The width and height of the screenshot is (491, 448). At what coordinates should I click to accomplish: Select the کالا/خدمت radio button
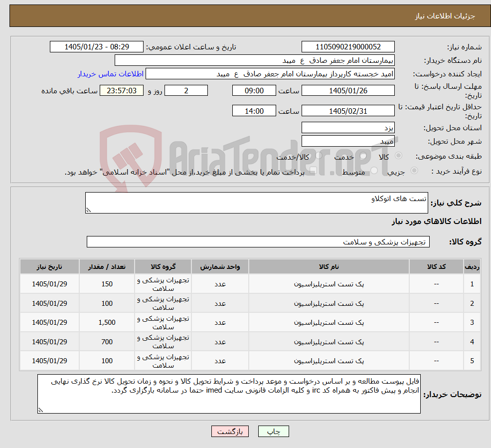click(x=319, y=155)
